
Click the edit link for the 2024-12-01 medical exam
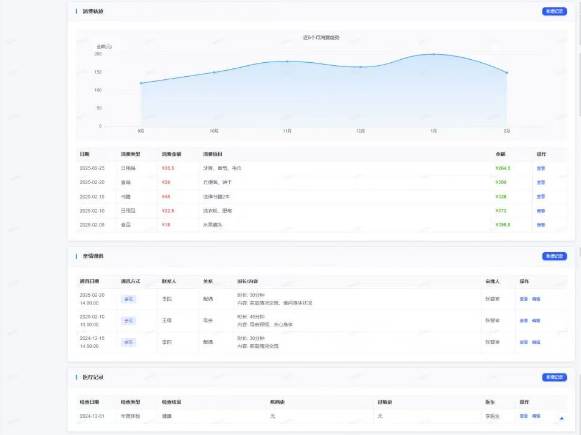[x=536, y=416]
